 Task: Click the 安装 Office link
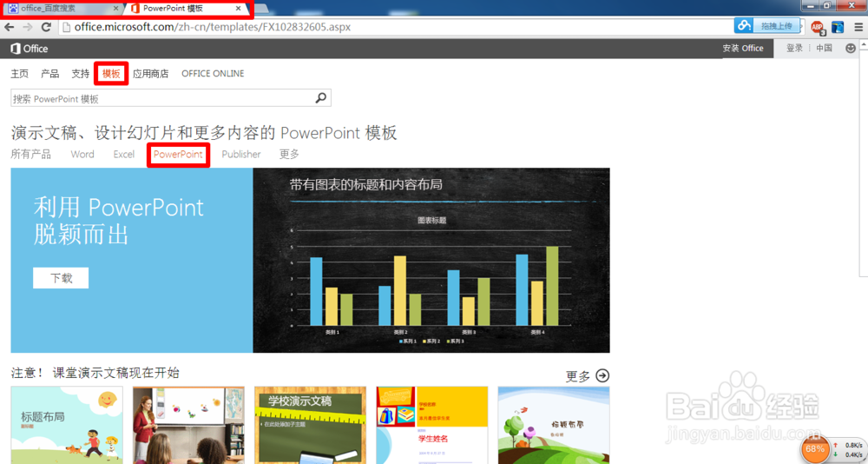click(x=743, y=49)
